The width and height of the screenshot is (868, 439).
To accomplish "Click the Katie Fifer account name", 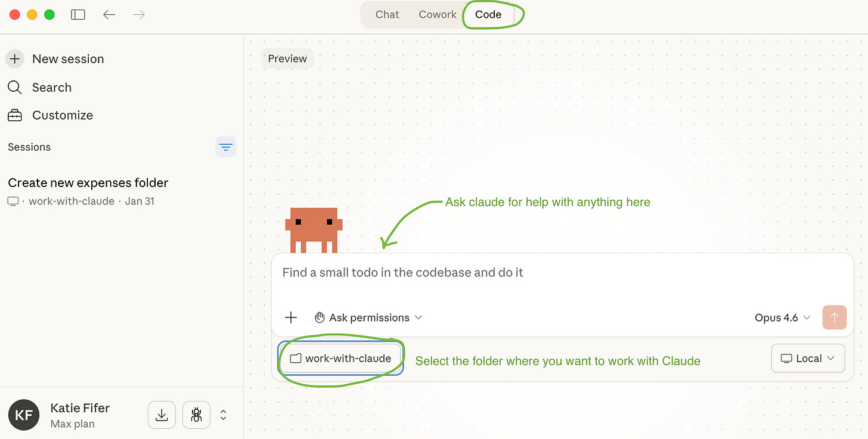I will 80,408.
